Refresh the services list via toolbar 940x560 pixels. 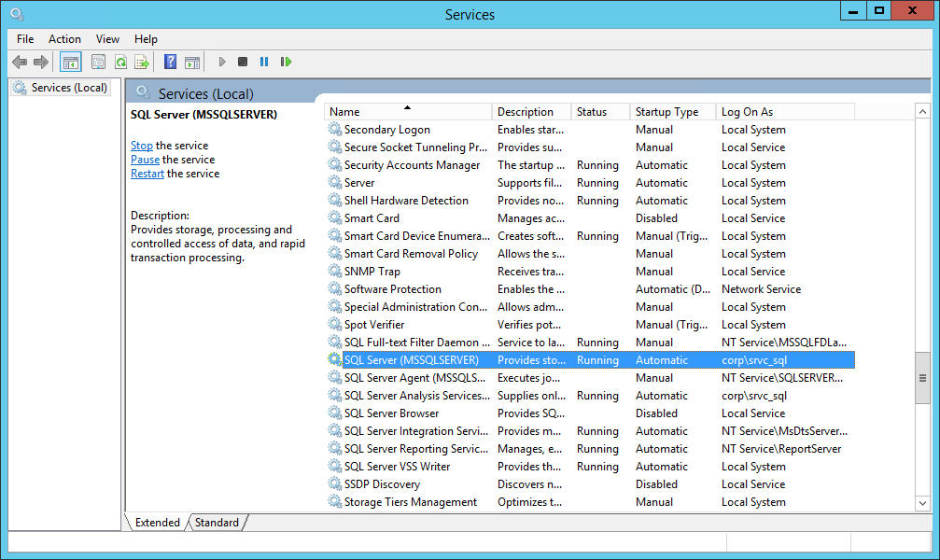(x=120, y=62)
